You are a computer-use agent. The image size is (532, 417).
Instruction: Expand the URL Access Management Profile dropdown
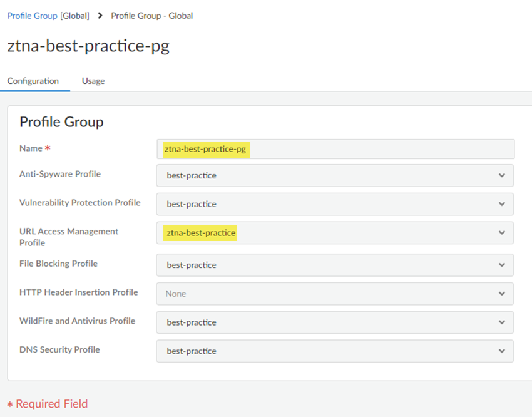click(x=335, y=233)
